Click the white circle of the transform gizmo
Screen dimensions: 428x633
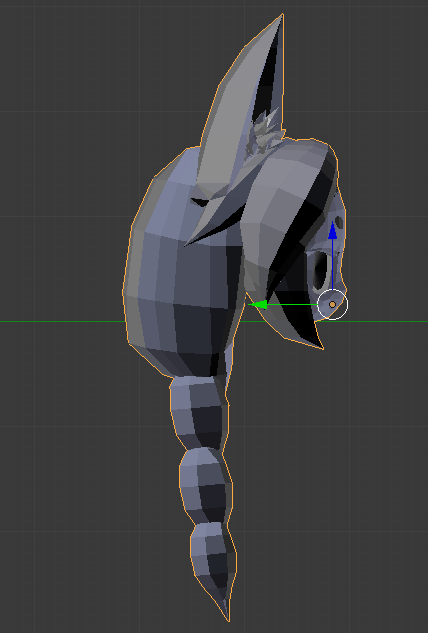tap(332, 305)
